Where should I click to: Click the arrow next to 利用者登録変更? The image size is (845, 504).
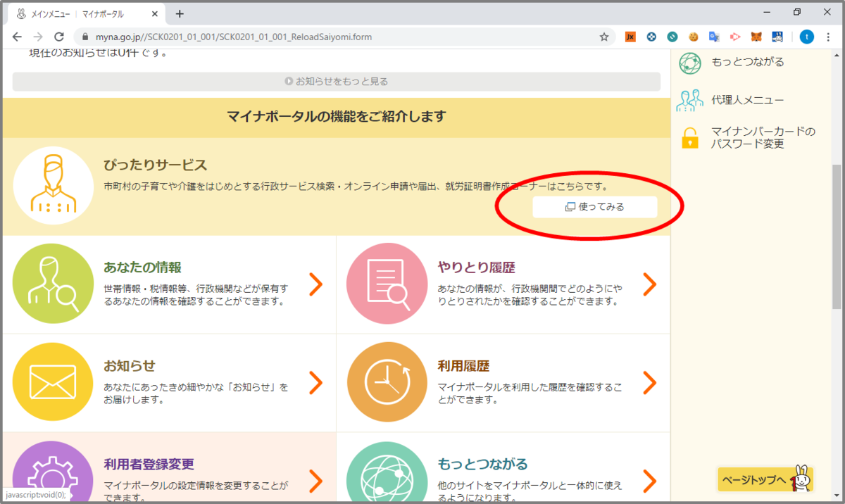click(x=315, y=481)
